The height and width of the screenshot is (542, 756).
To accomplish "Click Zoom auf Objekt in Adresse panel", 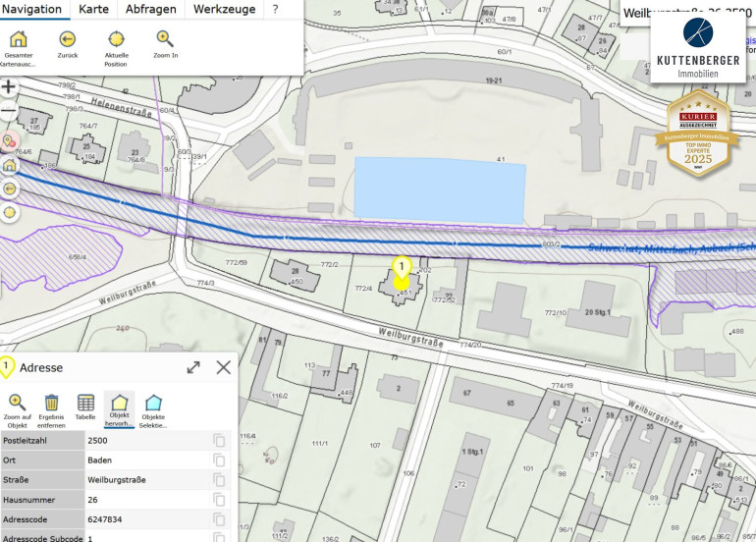I will [17, 403].
